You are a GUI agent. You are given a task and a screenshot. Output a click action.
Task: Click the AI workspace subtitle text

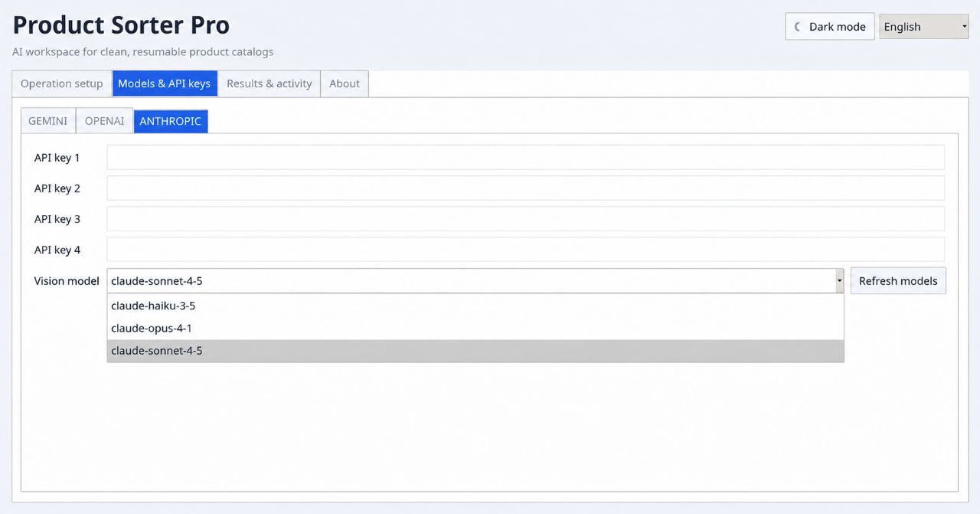click(x=142, y=52)
